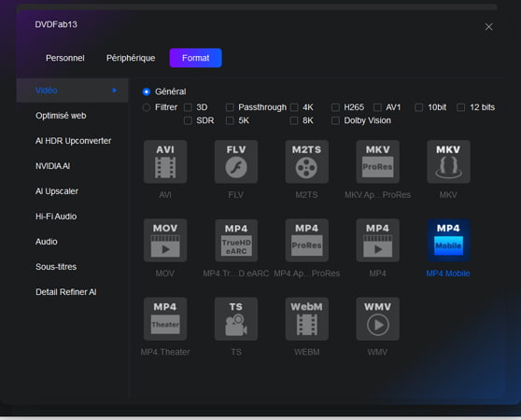This screenshot has height=420, width=521.
Task: Select Detail Refiner AI in sidebar
Action: click(x=66, y=292)
